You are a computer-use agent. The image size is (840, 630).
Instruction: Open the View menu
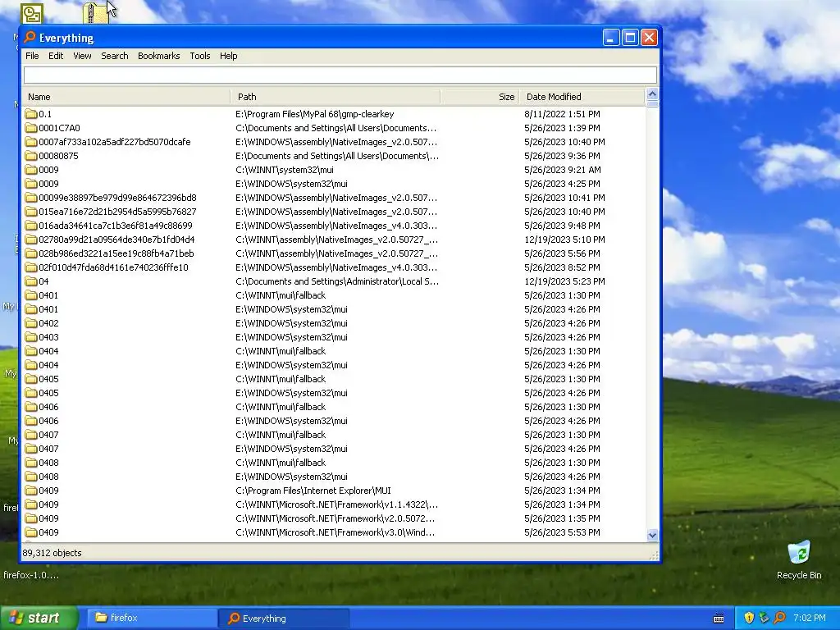coord(82,56)
